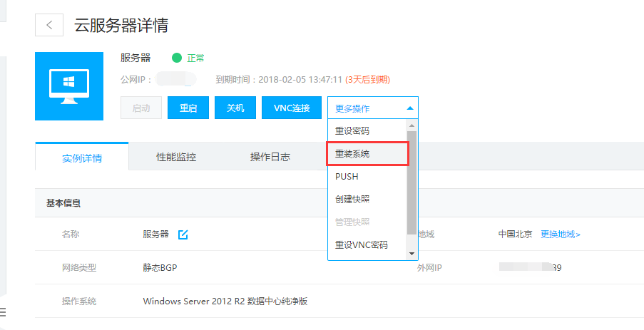The width and height of the screenshot is (644, 330).
Task: Expand the 更多操作 dropdown
Action: (x=373, y=108)
